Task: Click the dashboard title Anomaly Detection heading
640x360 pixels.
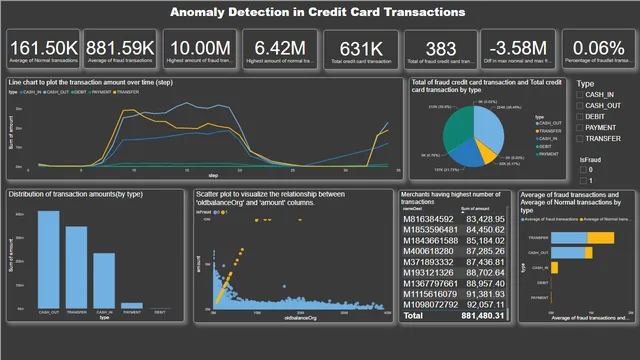Action: (318, 12)
